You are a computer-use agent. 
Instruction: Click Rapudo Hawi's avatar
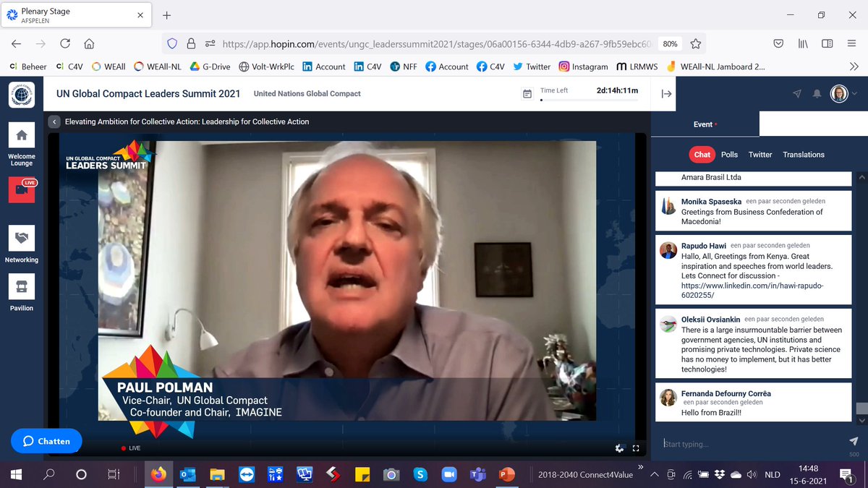tap(668, 250)
